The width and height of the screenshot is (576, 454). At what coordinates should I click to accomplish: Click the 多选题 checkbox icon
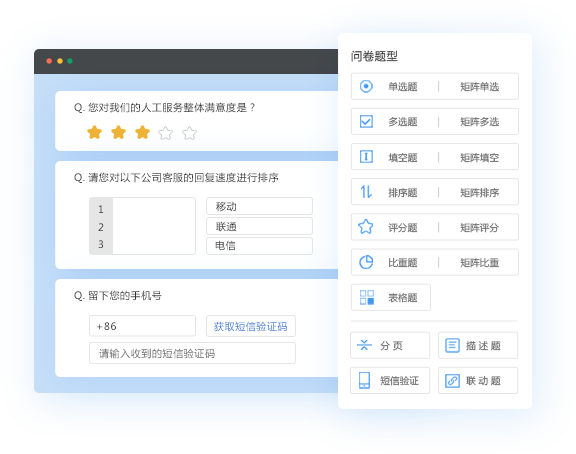click(x=366, y=122)
